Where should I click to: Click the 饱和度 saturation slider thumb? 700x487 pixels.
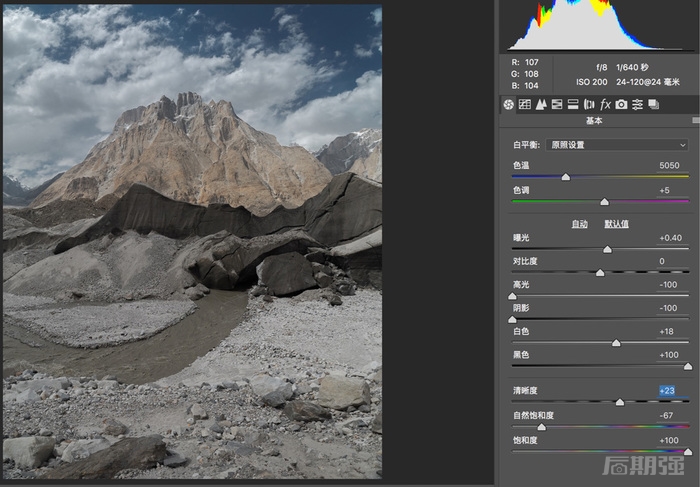click(x=688, y=452)
